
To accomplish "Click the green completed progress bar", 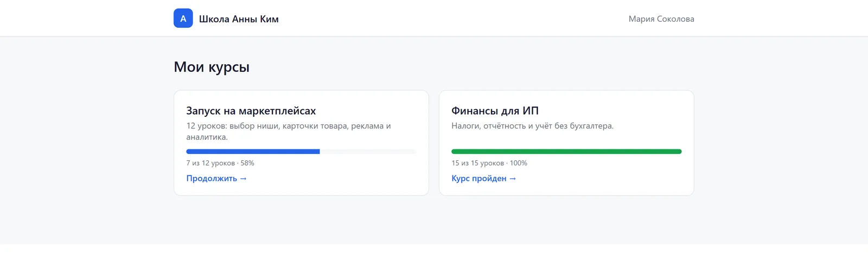I will point(566,152).
